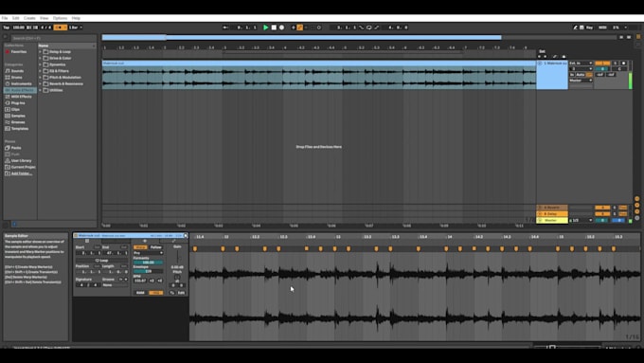Click the halve BPM button
The image size is (644, 363).
pyautogui.click(x=152, y=281)
